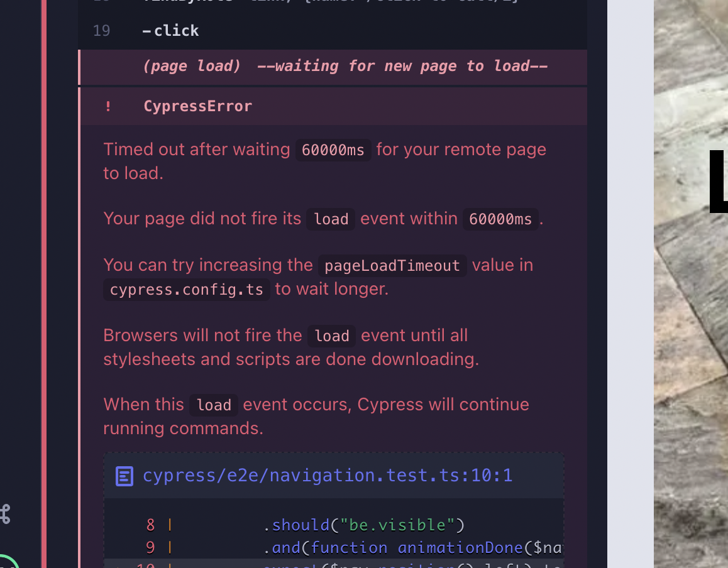Viewport: 728px width, 568px height.
Task: Open cypress/e2e/navigation.test.ts:10:1 file link
Action: 328,476
